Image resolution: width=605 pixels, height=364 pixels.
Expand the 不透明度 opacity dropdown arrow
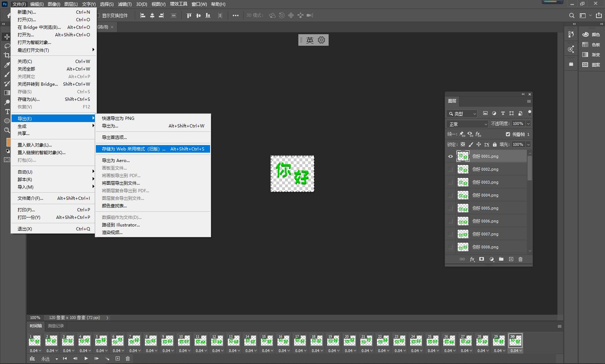click(x=528, y=123)
